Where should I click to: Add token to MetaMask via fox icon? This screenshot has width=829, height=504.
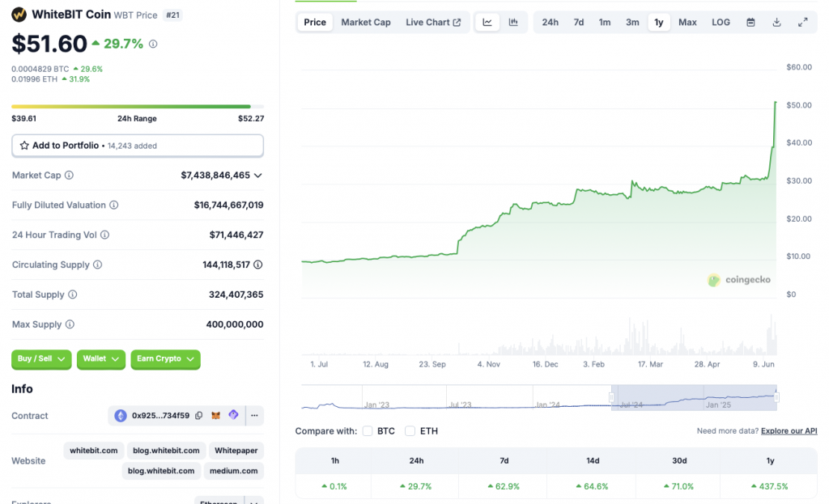coord(215,416)
